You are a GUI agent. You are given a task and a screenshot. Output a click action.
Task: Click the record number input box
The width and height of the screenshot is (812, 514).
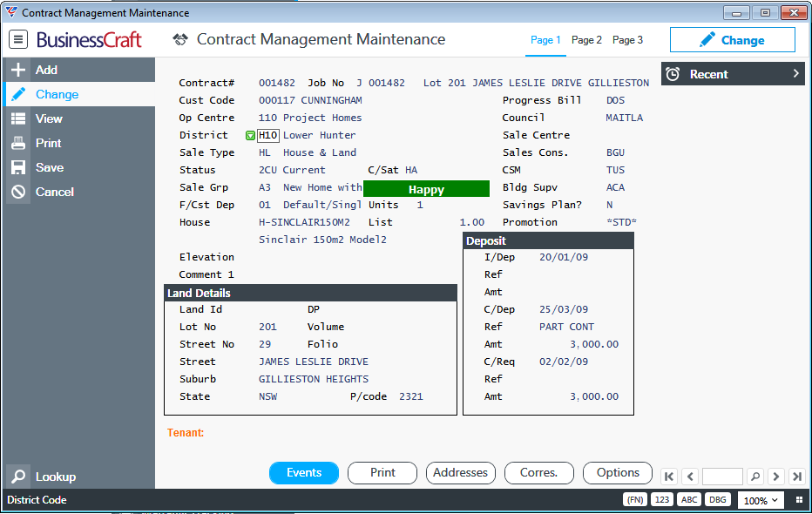(x=722, y=477)
